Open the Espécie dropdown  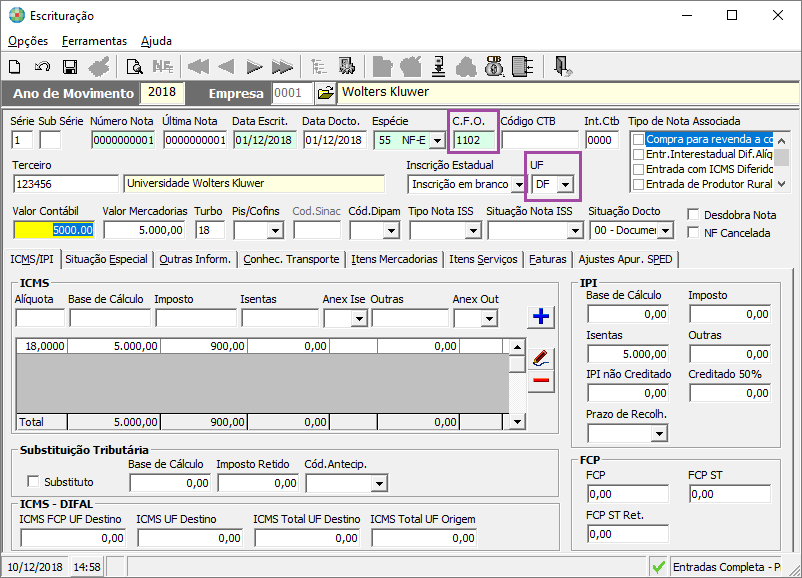click(437, 140)
